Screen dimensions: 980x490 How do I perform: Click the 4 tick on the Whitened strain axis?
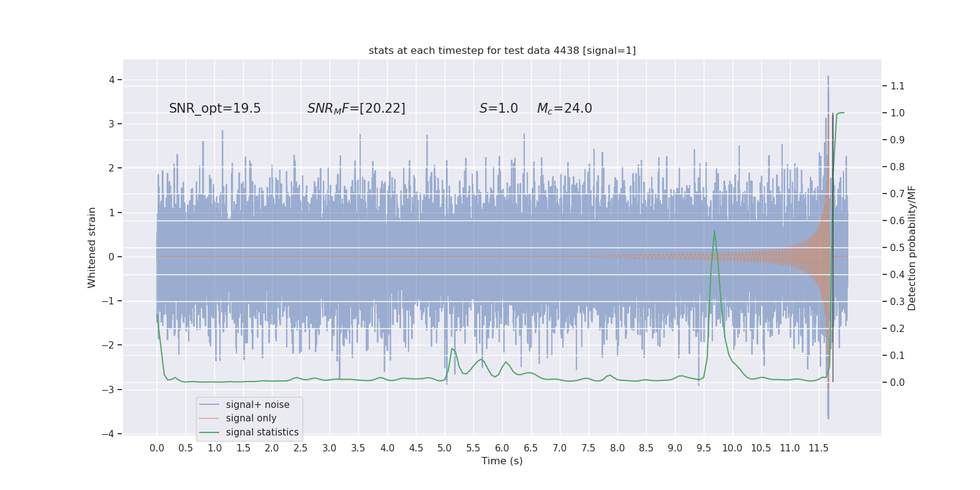(111, 80)
